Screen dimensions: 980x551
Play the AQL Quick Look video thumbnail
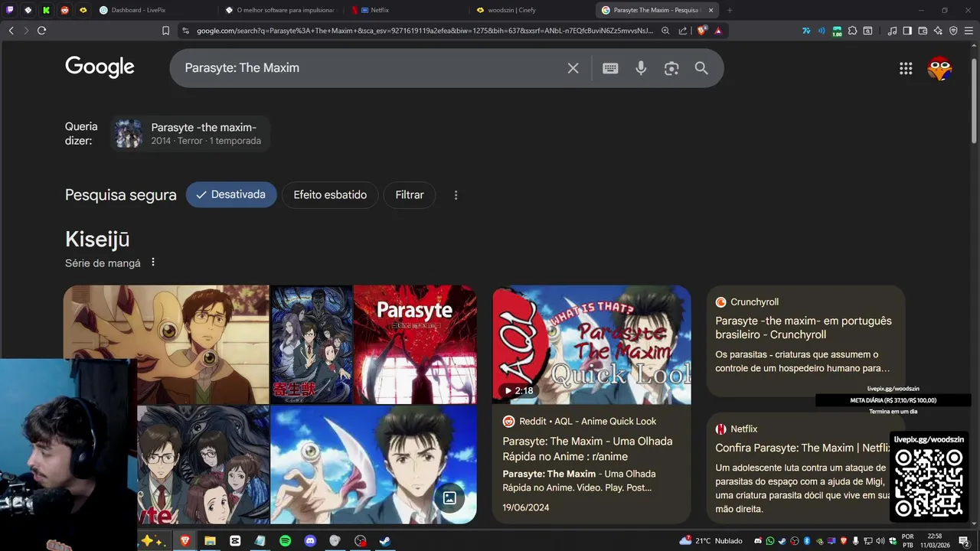(x=592, y=344)
